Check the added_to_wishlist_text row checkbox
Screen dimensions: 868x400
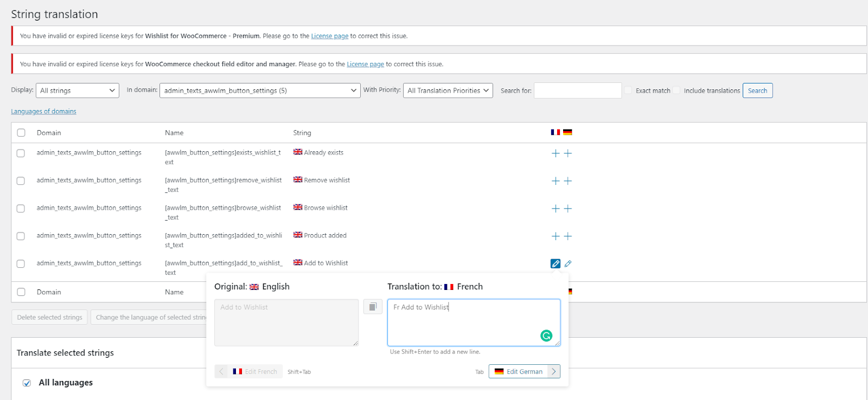point(21,236)
